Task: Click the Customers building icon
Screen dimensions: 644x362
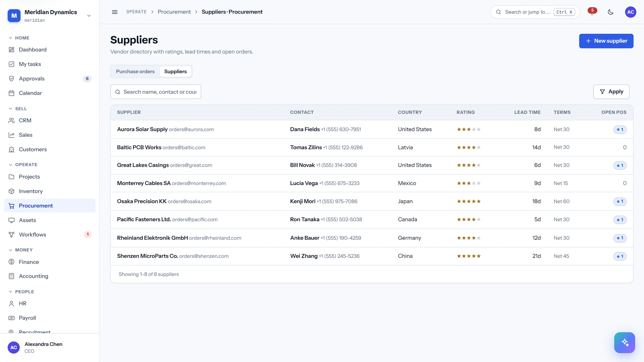Action: (x=11, y=149)
